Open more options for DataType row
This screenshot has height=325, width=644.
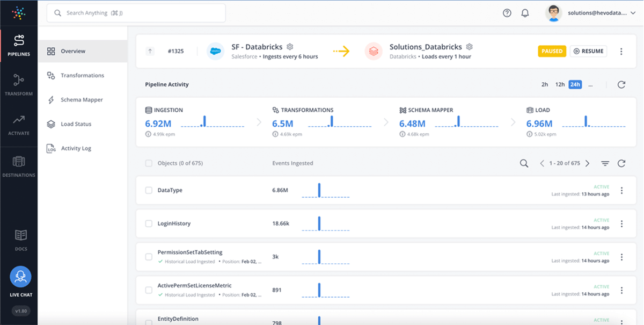pyautogui.click(x=621, y=190)
